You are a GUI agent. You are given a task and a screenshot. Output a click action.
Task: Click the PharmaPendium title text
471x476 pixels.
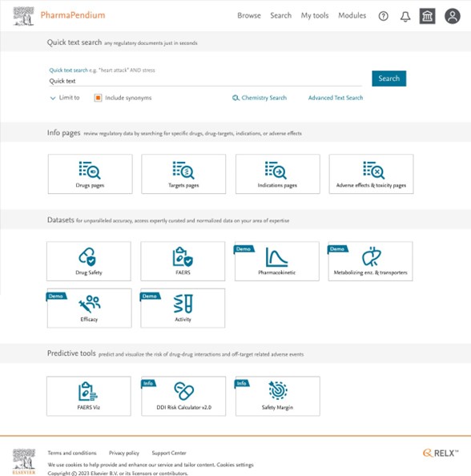(73, 15)
